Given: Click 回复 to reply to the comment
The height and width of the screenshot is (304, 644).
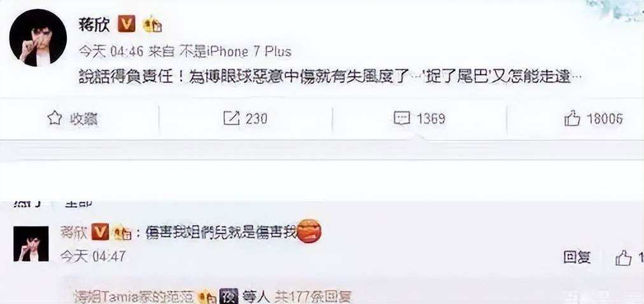Looking at the screenshot, I should click(x=577, y=258).
